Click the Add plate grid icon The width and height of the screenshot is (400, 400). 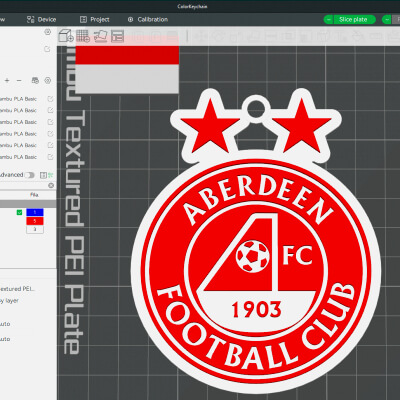point(83,36)
